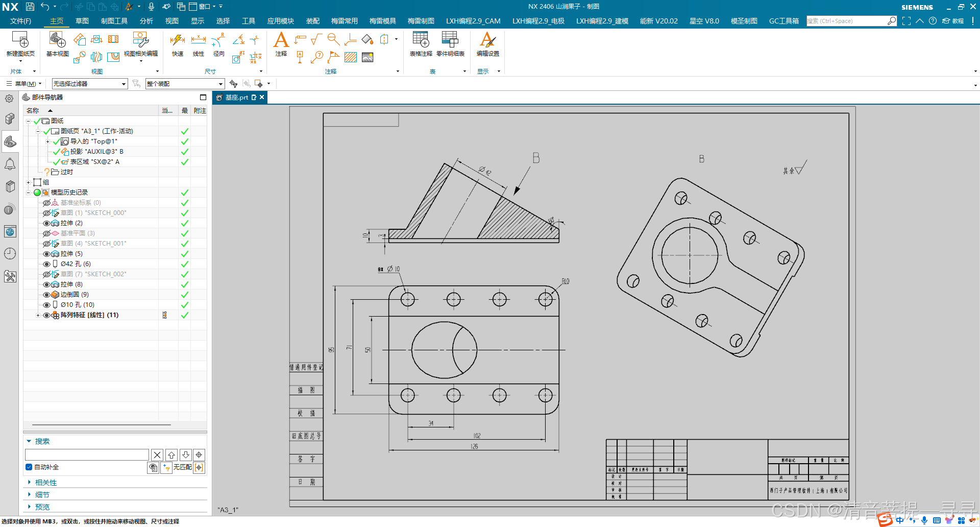Toggle visibility of 边倒圆 (9) feature
Viewport: 980px width, 527px height.
click(x=46, y=295)
